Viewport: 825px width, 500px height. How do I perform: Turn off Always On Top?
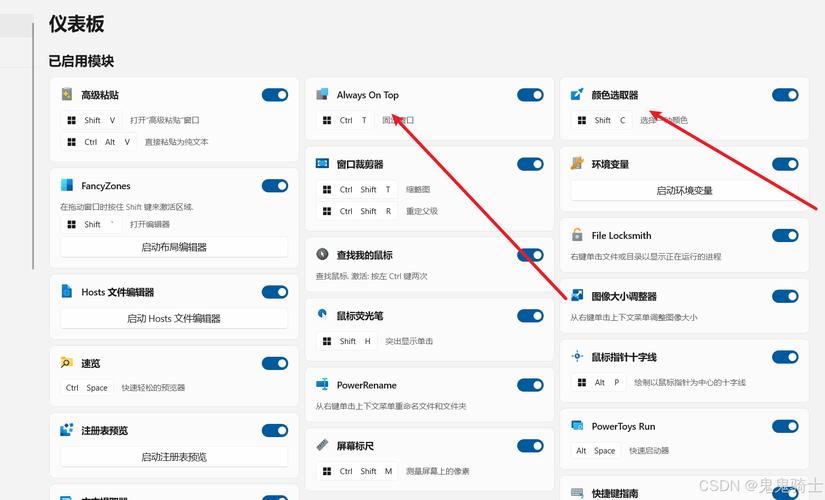point(530,95)
